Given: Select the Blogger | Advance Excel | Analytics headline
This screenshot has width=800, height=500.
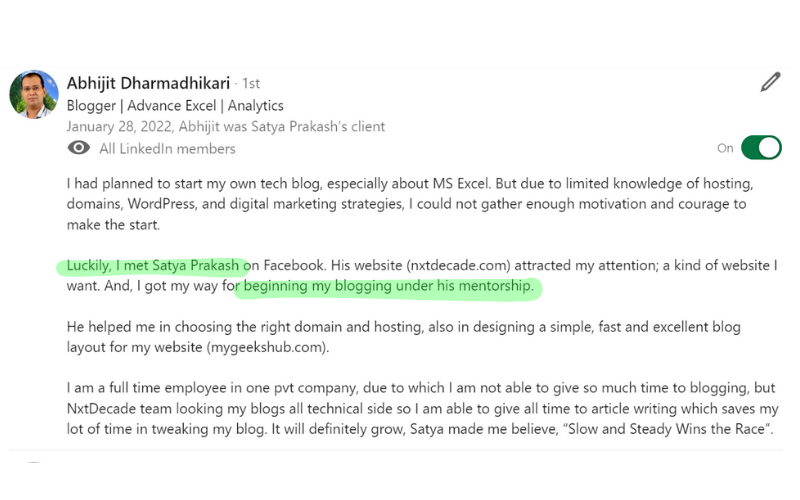Looking at the screenshot, I should click(x=175, y=106).
